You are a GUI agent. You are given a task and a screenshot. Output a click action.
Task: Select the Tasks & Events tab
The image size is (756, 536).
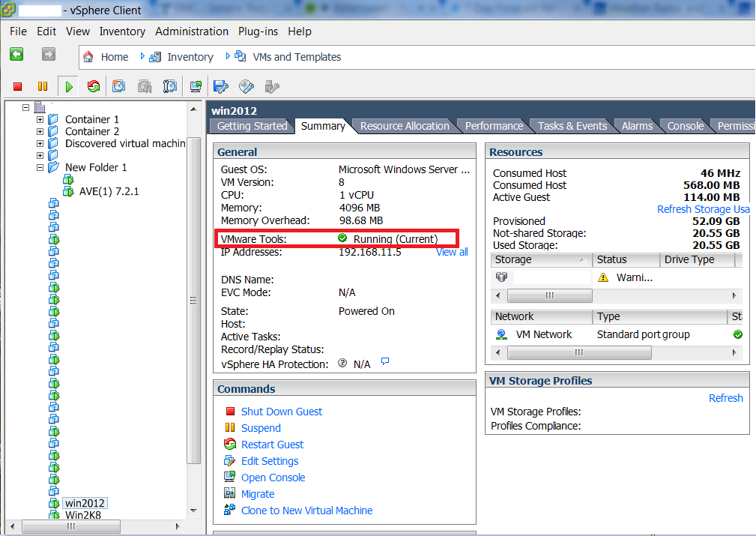pyautogui.click(x=572, y=125)
